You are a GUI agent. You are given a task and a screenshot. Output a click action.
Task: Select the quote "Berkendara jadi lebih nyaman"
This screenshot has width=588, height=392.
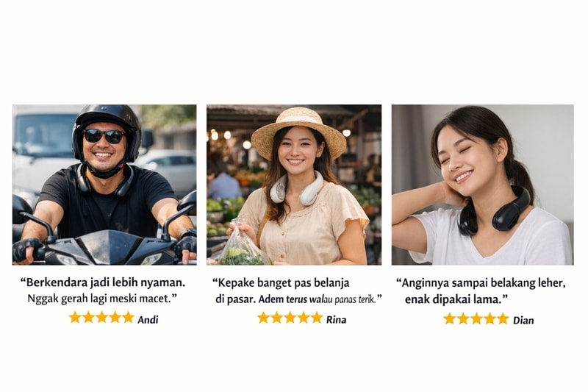(103, 282)
